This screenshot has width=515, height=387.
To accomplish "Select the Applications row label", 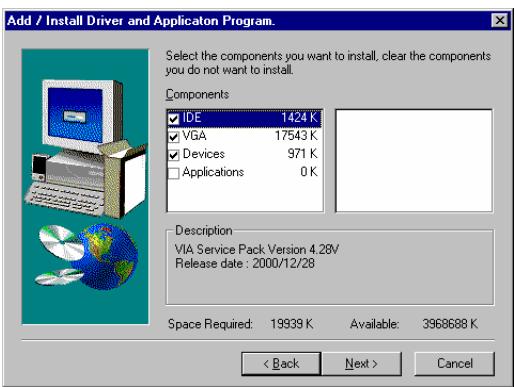I will click(x=213, y=172).
